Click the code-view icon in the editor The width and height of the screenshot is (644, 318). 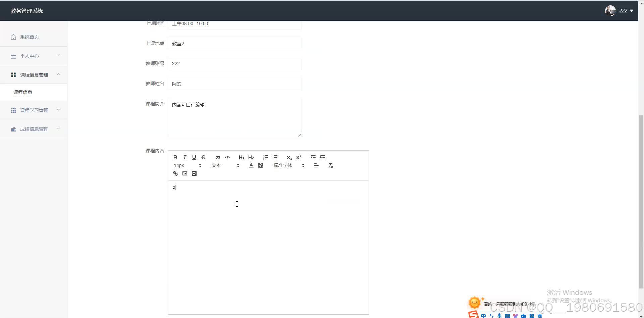click(x=227, y=157)
